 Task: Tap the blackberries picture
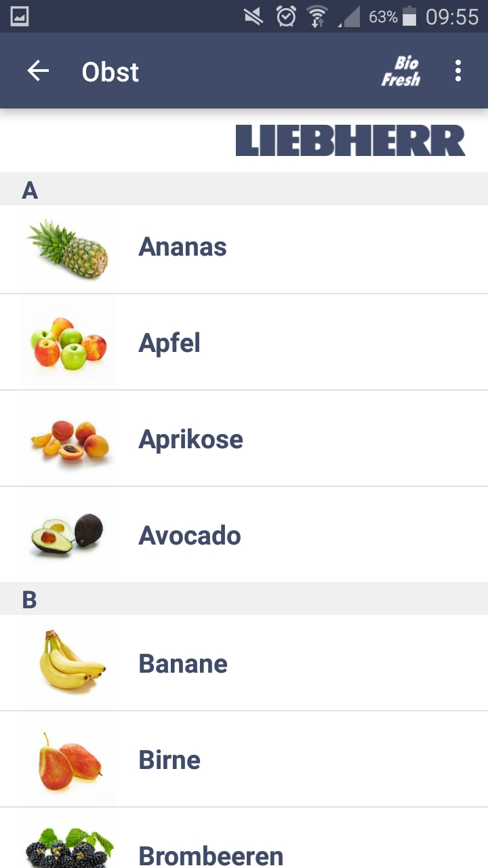coord(68,848)
